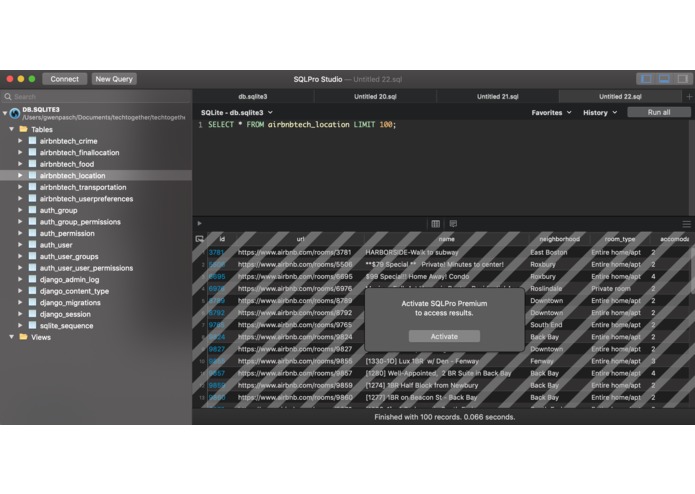Add a new tab with plus icon
This screenshot has height=494, width=695.
click(689, 96)
